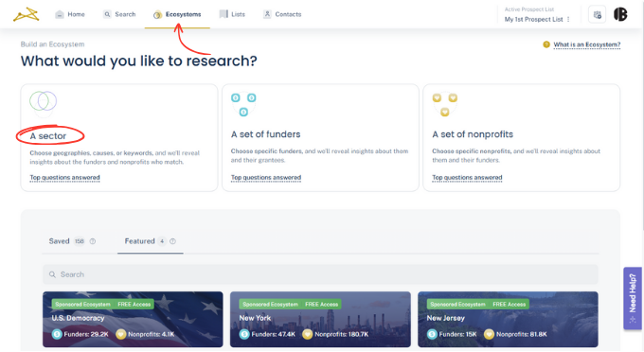This screenshot has width=644, height=352.
Task: Click FREE Access badge on New York card
Action: click(322, 305)
